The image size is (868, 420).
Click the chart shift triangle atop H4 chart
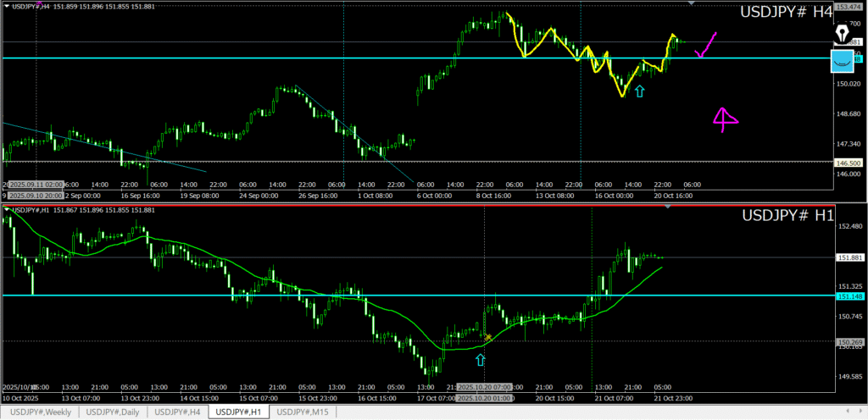693,3
